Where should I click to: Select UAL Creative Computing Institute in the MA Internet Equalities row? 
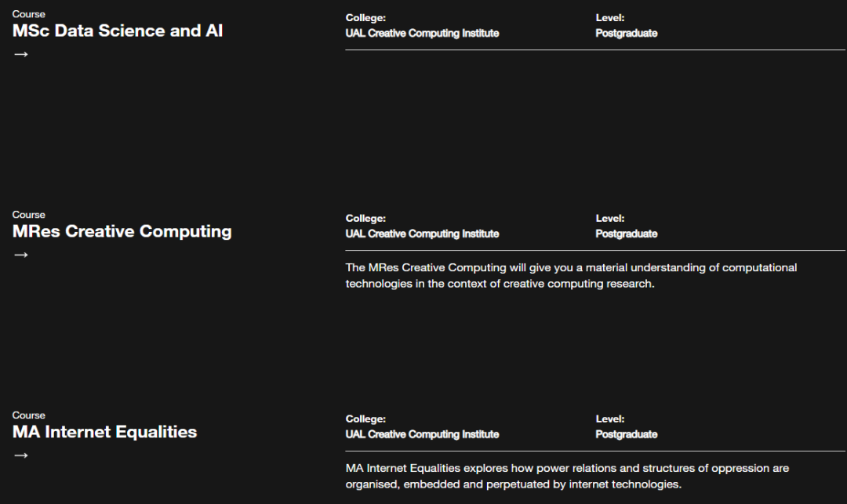coord(422,435)
